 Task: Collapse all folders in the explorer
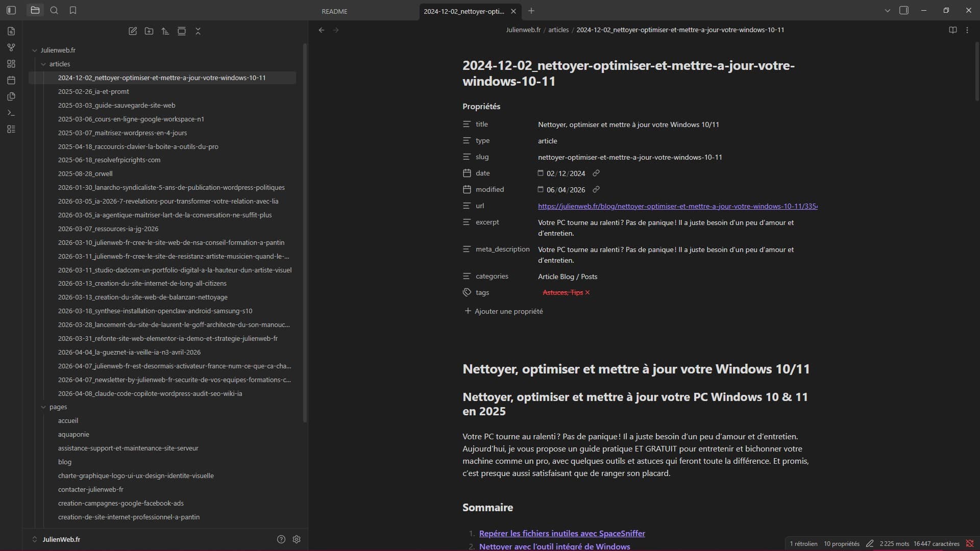click(198, 31)
